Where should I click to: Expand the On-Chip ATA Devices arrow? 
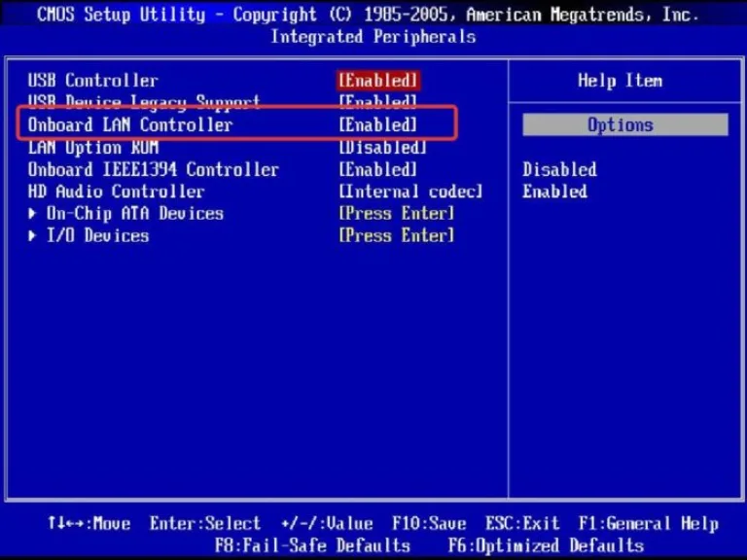coord(32,213)
